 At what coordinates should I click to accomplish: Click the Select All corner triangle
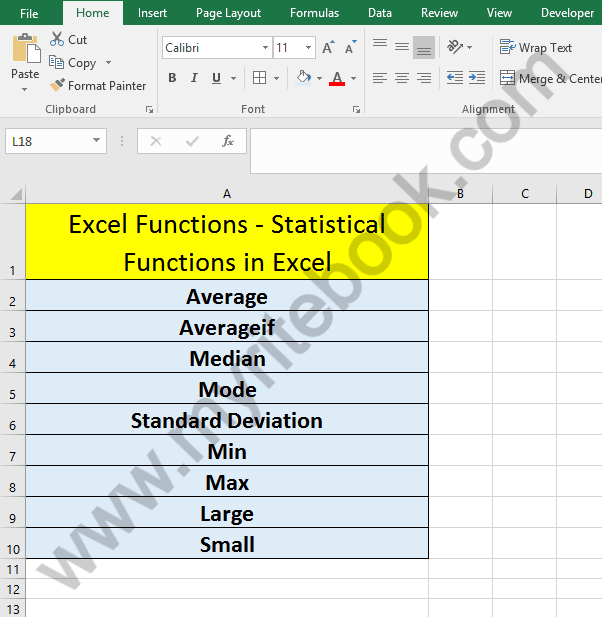click(16, 194)
